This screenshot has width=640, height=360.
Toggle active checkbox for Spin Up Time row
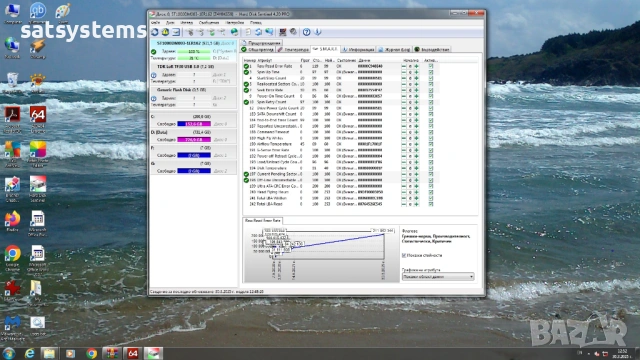431,72
